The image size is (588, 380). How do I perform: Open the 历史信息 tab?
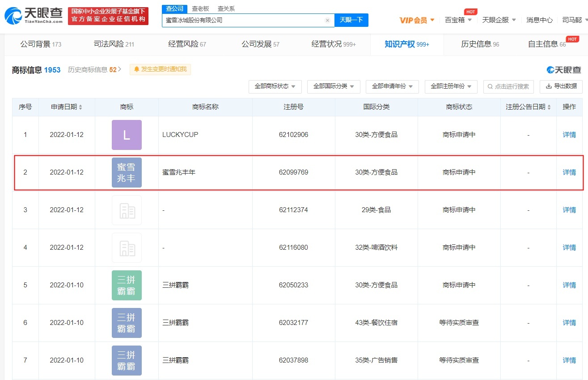[x=480, y=44]
